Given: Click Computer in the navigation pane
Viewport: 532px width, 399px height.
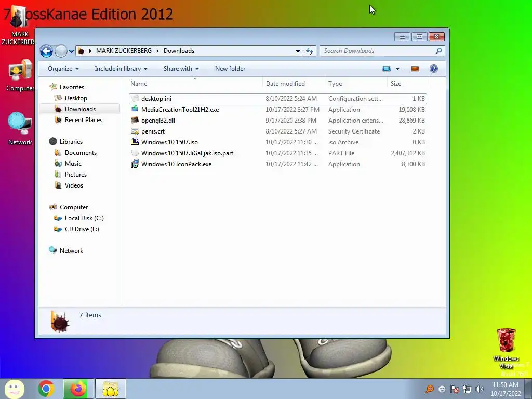Looking at the screenshot, I should (x=74, y=207).
